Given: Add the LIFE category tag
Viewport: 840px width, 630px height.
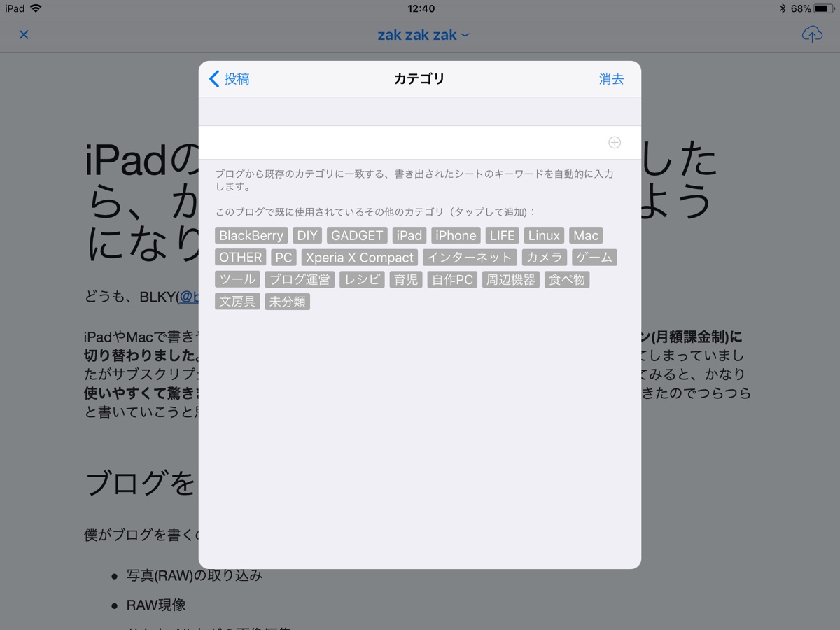Looking at the screenshot, I should click(502, 235).
